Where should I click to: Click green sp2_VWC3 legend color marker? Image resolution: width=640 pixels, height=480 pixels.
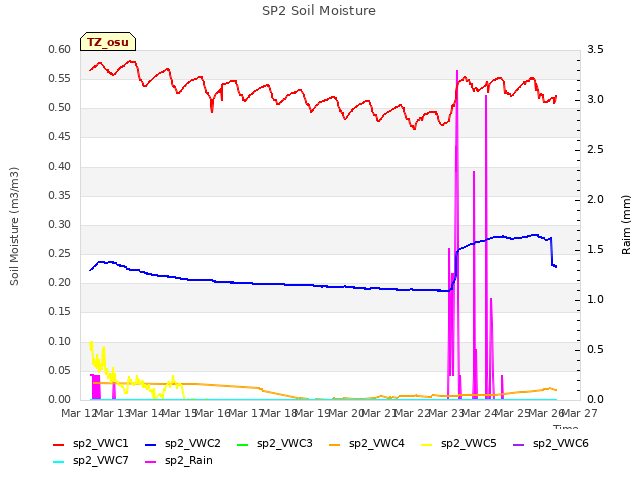pyautogui.click(x=242, y=444)
